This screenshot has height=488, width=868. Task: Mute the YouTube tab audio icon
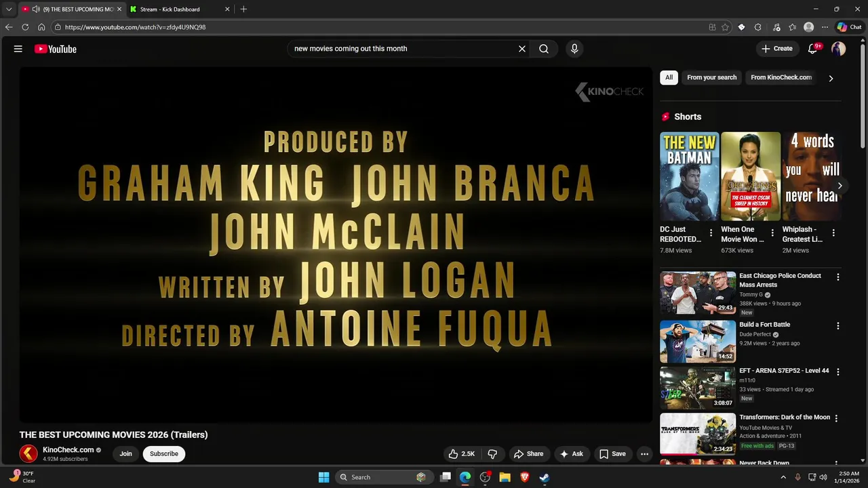click(x=35, y=9)
